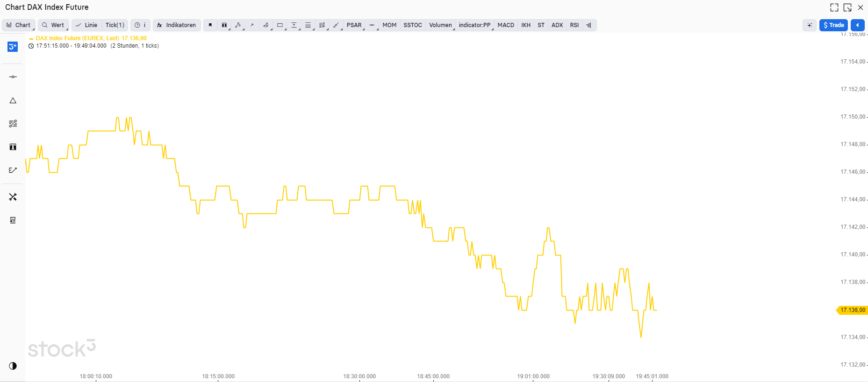This screenshot has width=868, height=382.
Task: Click the blue Trade button
Action: [833, 25]
